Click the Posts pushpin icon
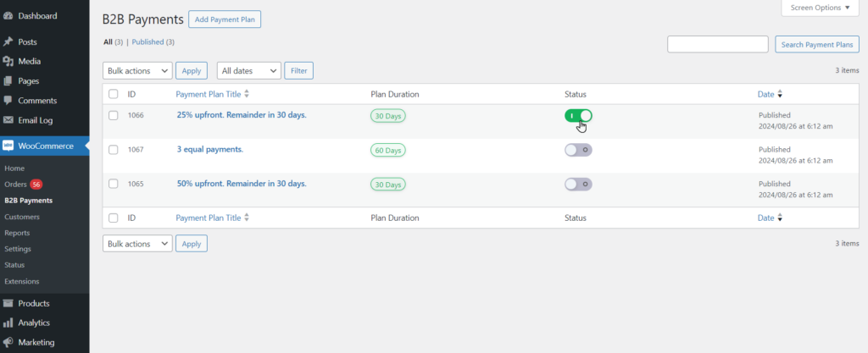Screen dimensions: 868x353 click(x=8, y=42)
